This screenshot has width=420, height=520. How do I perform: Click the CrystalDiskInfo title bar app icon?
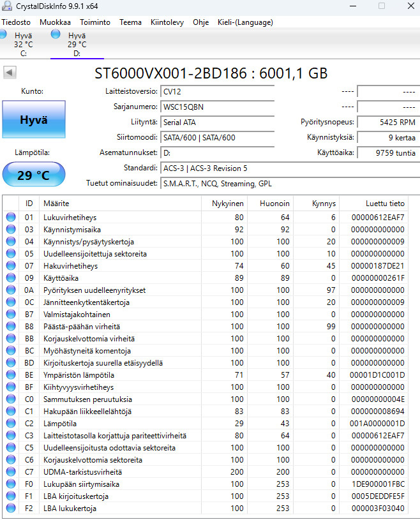coord(6,6)
